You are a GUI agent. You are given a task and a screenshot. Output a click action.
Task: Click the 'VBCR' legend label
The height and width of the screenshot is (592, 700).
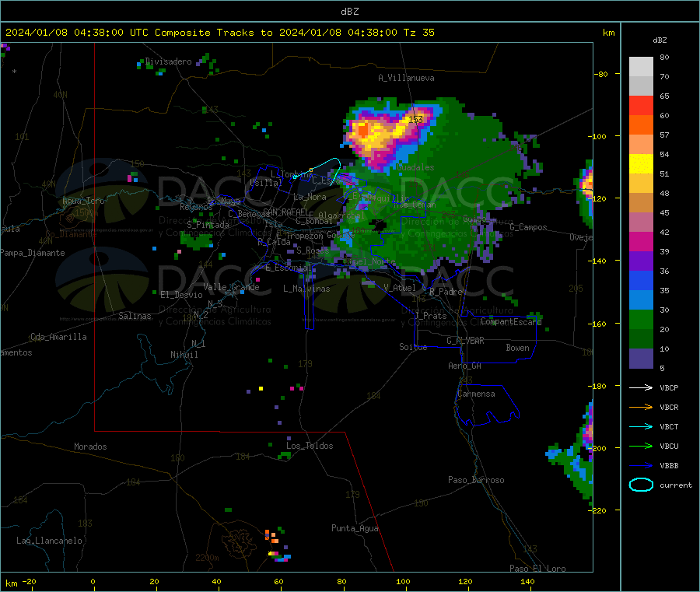[669, 407]
